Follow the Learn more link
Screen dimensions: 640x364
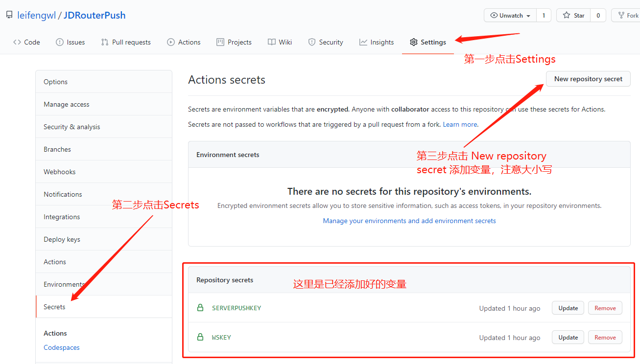pos(460,124)
